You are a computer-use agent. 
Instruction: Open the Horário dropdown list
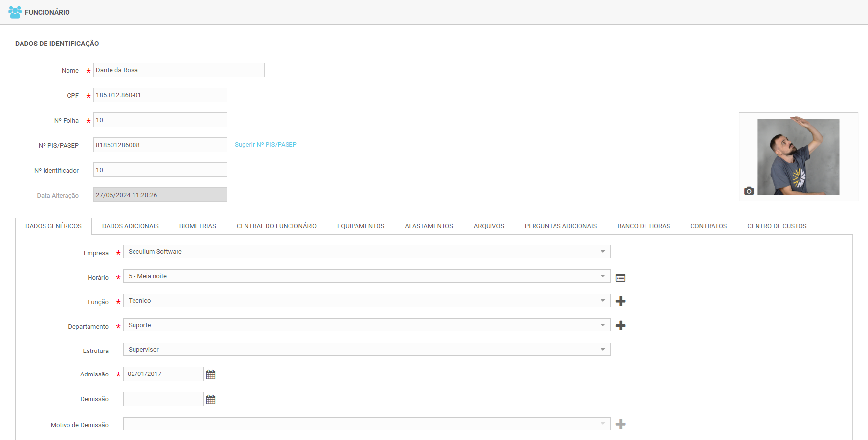pyautogui.click(x=602, y=276)
